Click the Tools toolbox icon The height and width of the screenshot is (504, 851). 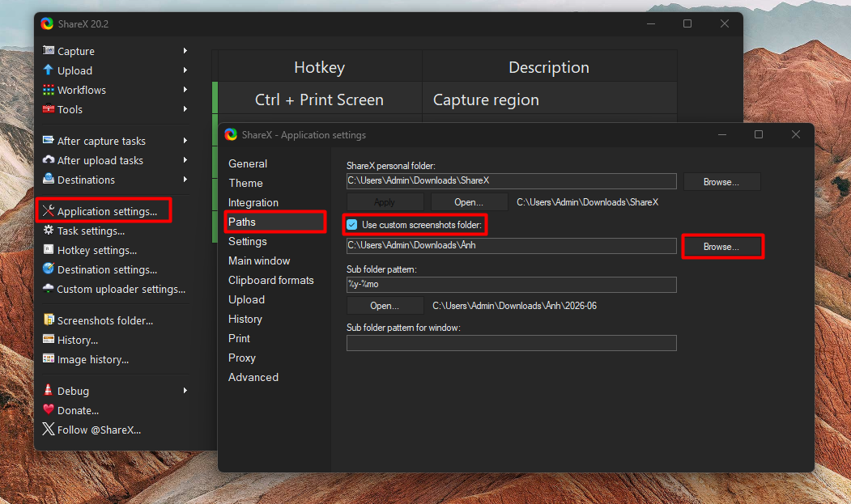49,109
